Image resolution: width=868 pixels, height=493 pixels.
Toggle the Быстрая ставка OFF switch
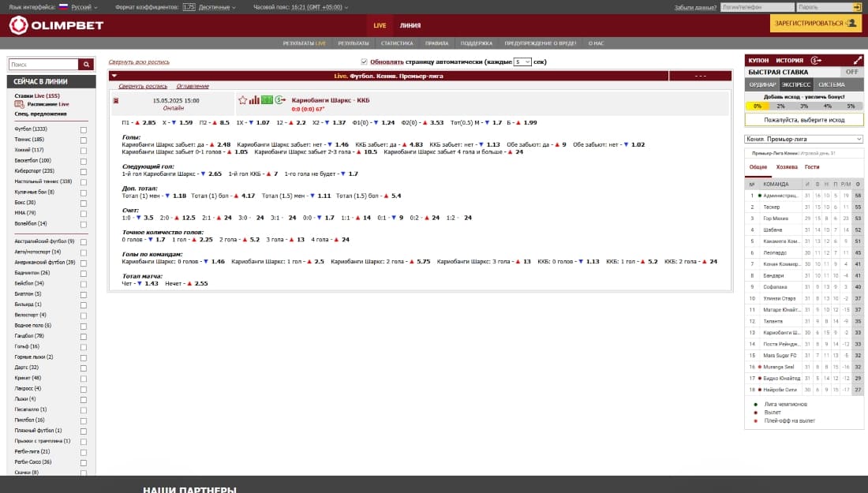point(851,72)
